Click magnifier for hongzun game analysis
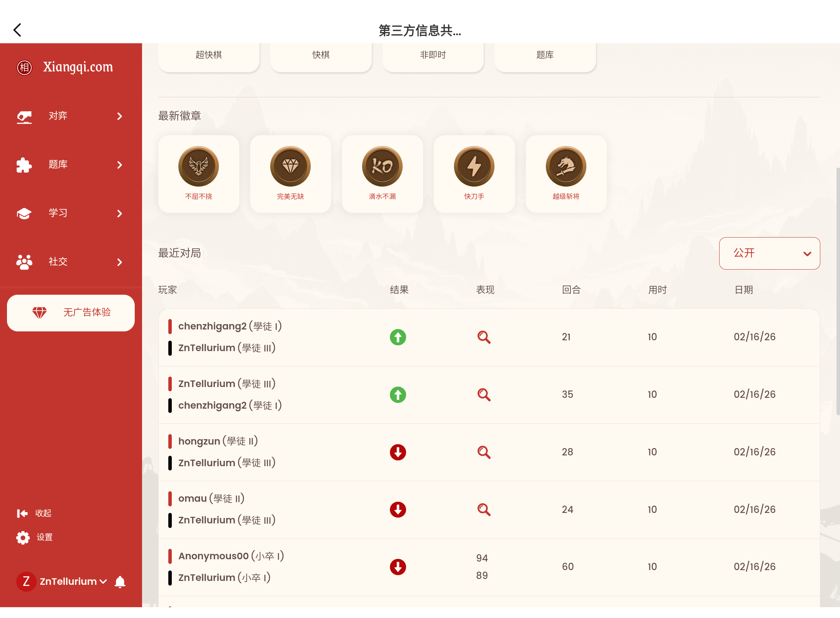 tap(484, 452)
